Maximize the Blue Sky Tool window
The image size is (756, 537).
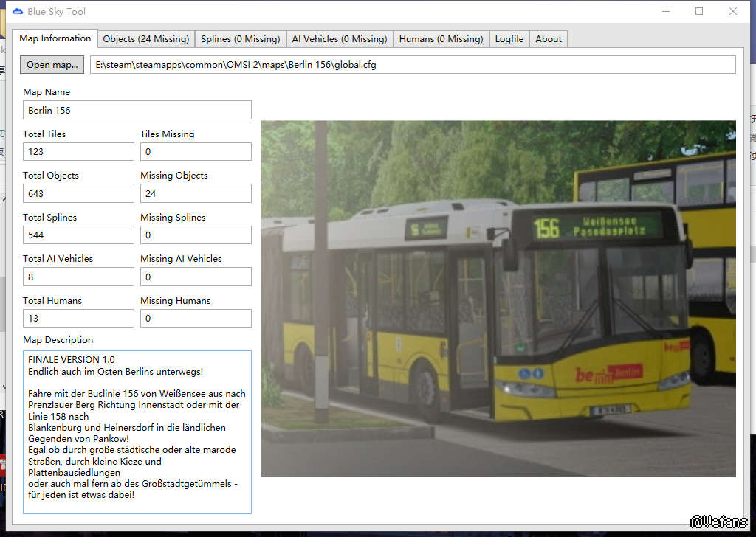click(x=699, y=11)
